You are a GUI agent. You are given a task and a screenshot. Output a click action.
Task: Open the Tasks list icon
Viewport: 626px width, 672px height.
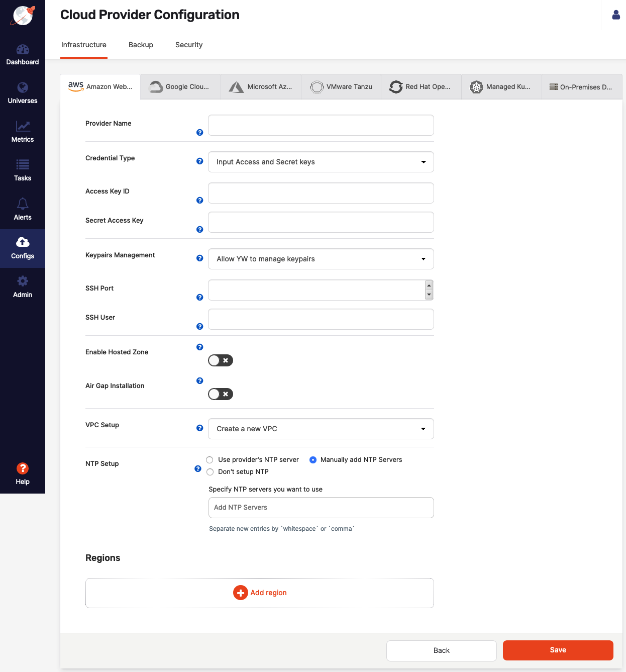pyautogui.click(x=23, y=165)
